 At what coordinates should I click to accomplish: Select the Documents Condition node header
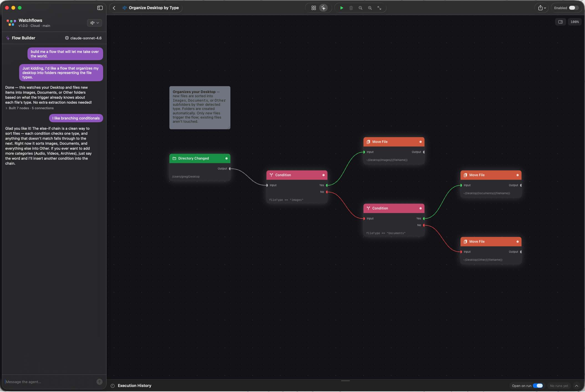point(394,208)
